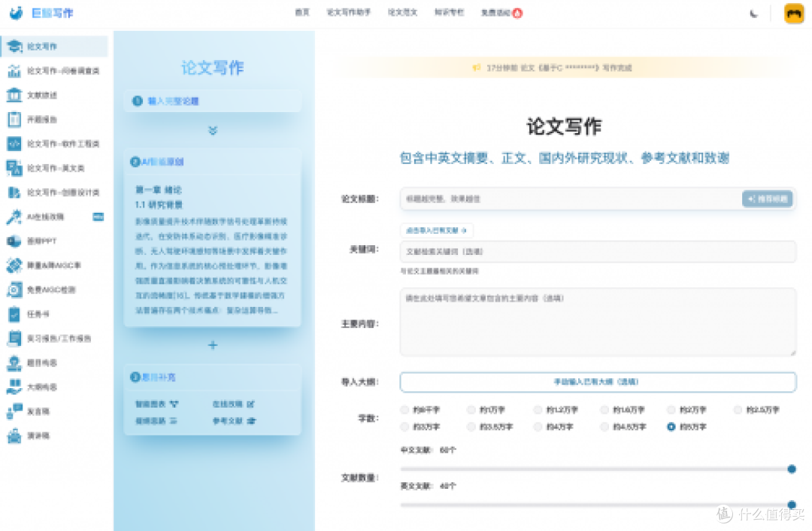Select the 约1.6万字 word count option

click(604, 410)
